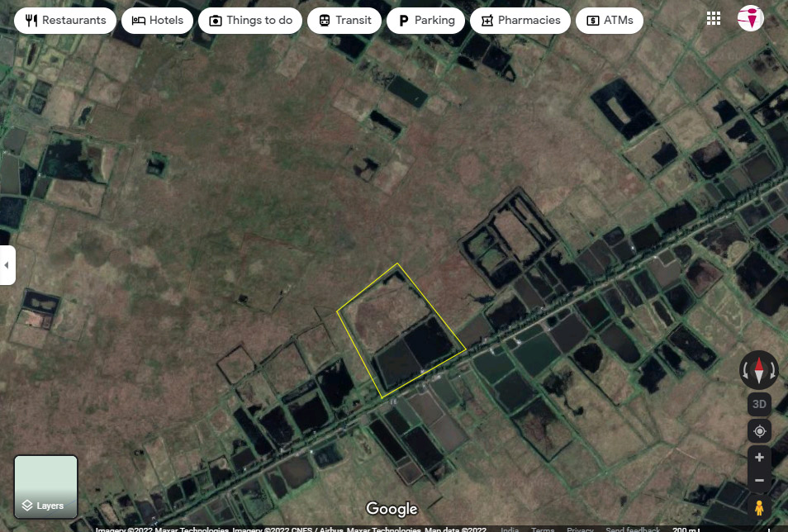Open the Terms link in footer
The width and height of the screenshot is (788, 532).
click(x=543, y=530)
